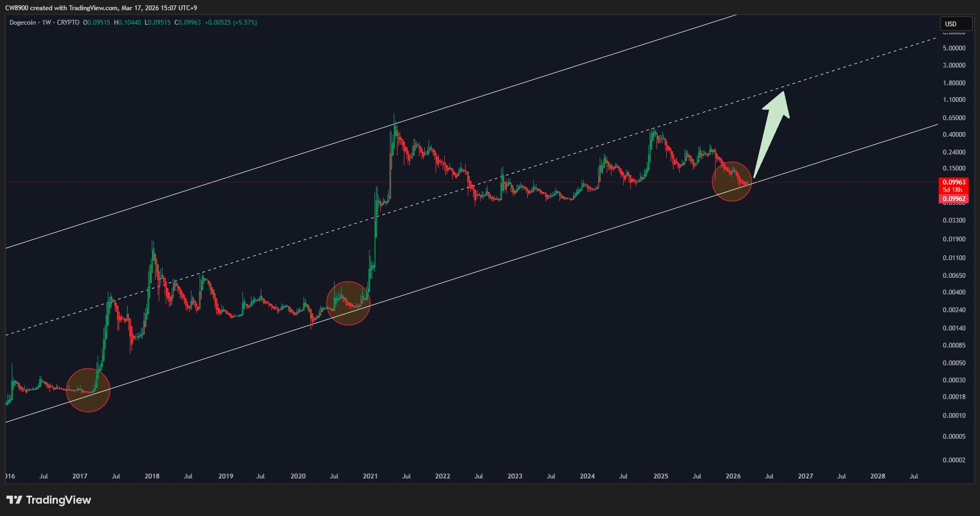Screen dimensions: 980x516
Task: Click the 0.40000 price axis label
Action: 954,135
